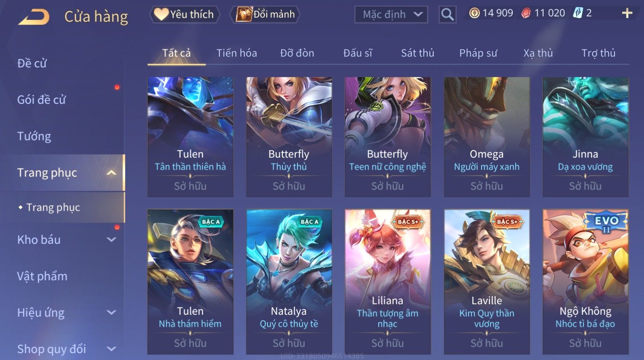Tap the red gem balance icon
Image resolution: width=644 pixels, height=360 pixels.
(x=526, y=13)
